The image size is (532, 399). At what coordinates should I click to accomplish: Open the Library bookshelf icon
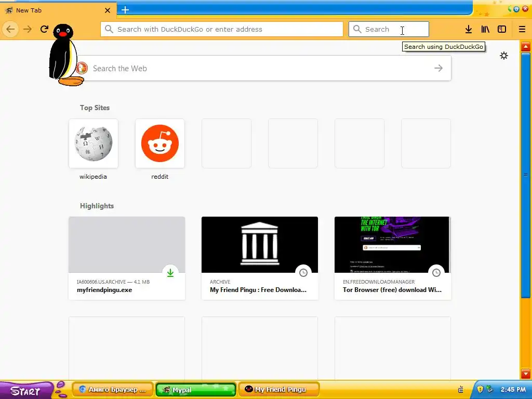(485, 29)
